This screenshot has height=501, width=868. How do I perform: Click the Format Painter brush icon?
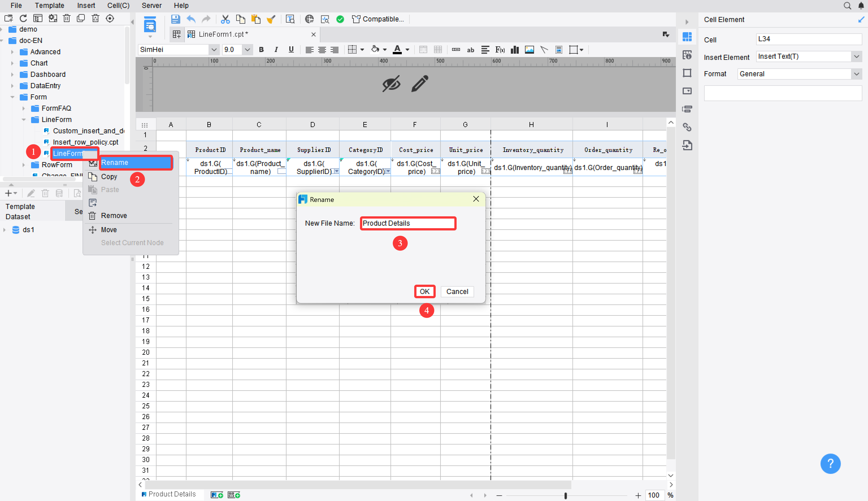[272, 19]
